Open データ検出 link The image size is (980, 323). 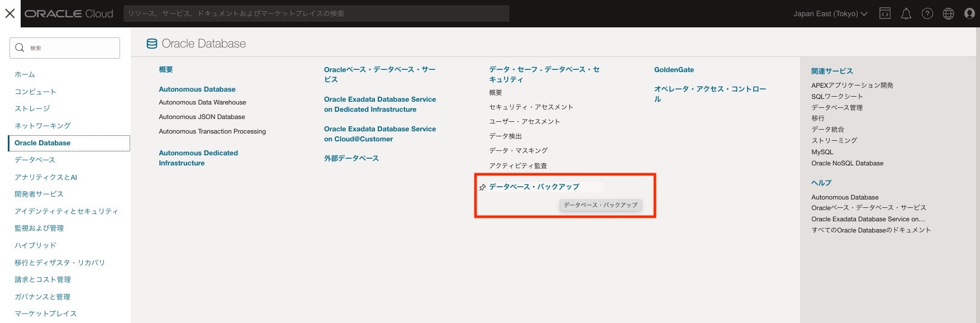point(506,136)
